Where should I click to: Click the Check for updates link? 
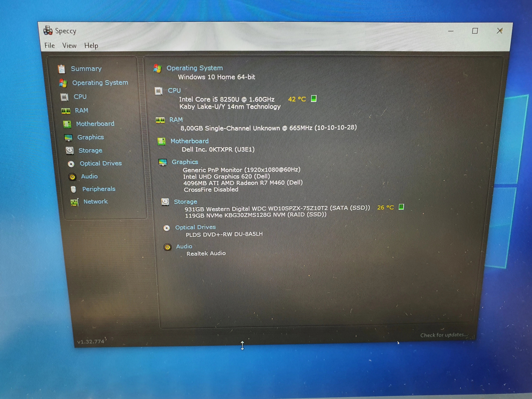point(444,335)
